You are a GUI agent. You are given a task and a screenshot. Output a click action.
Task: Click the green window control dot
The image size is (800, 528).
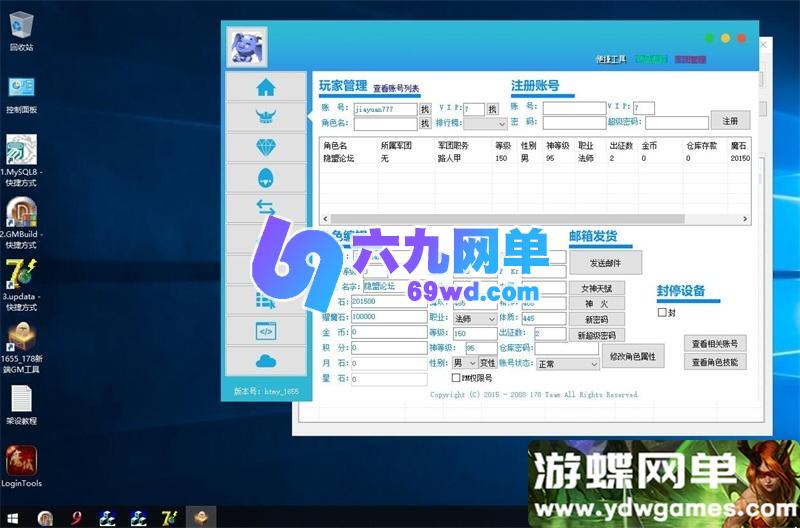click(x=709, y=38)
